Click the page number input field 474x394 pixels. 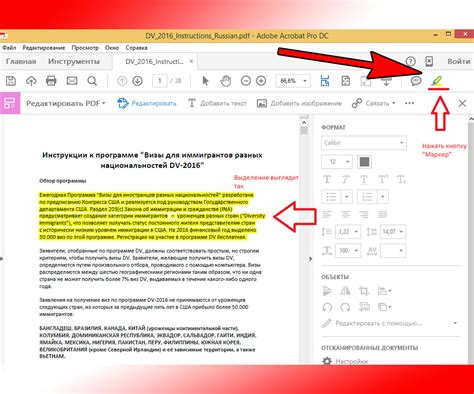pyautogui.click(x=160, y=81)
